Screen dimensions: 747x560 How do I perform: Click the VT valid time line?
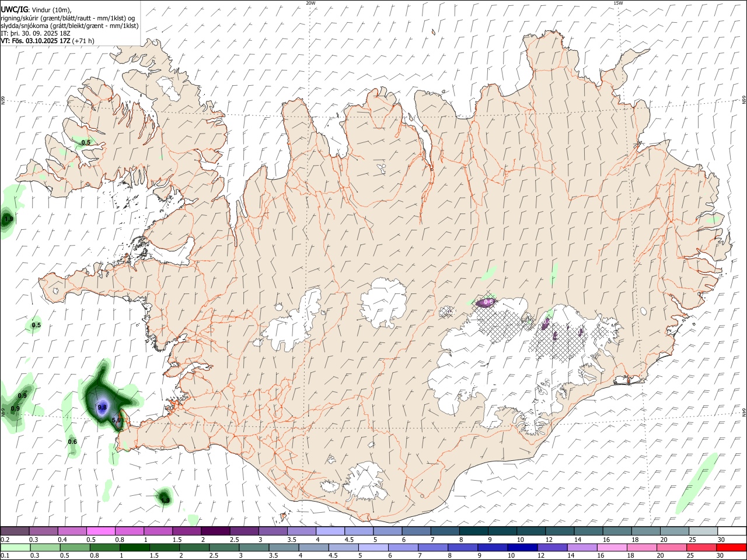tap(47, 41)
